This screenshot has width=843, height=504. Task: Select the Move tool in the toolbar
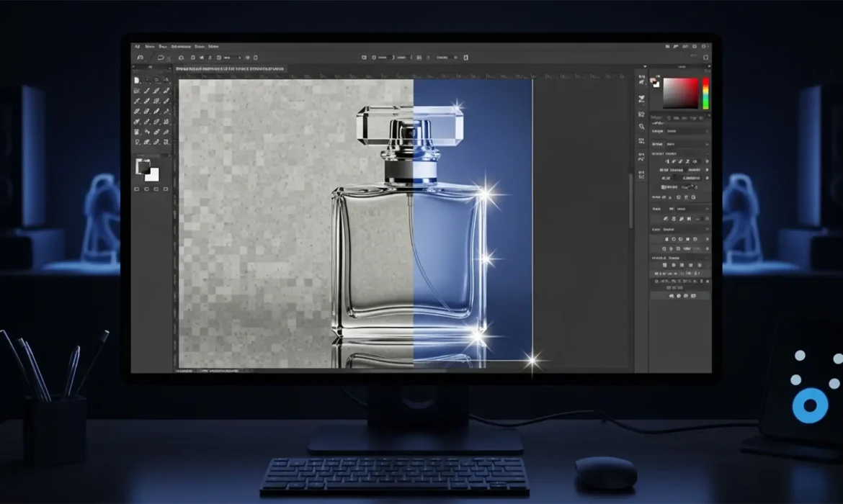(138, 79)
